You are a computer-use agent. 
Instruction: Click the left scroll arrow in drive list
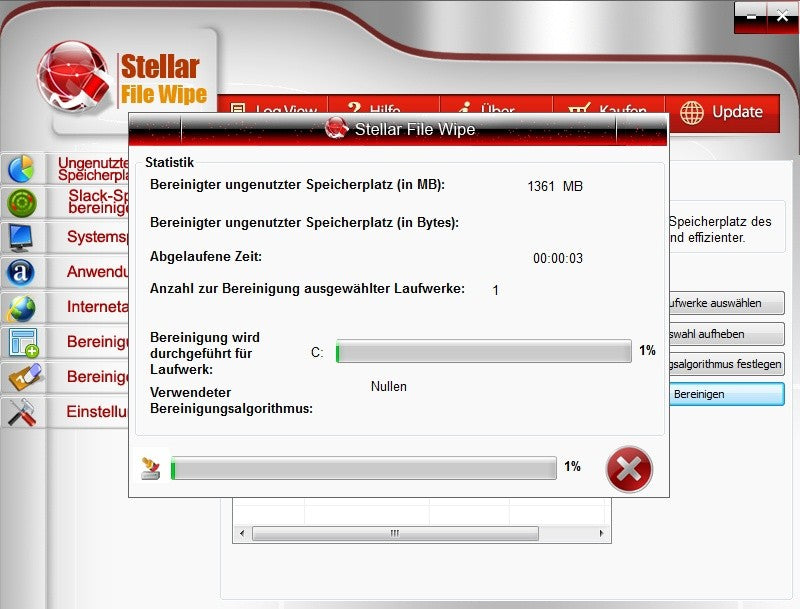coord(242,534)
